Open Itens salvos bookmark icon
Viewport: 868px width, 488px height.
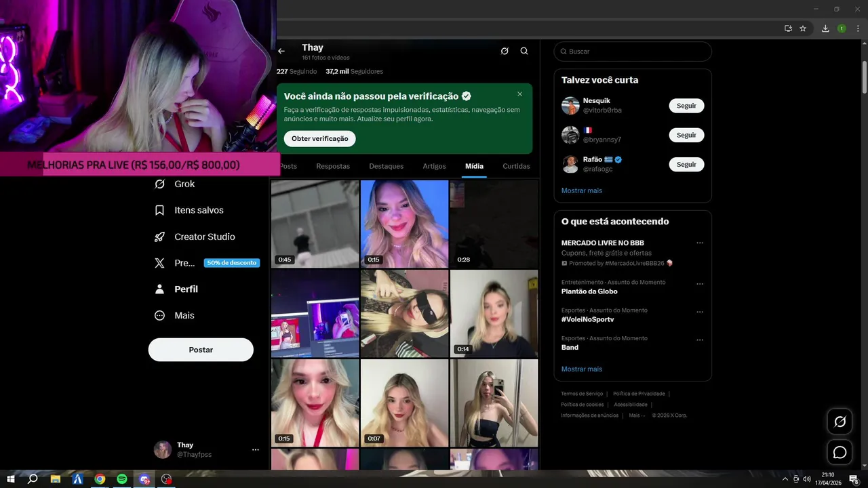pyautogui.click(x=159, y=210)
